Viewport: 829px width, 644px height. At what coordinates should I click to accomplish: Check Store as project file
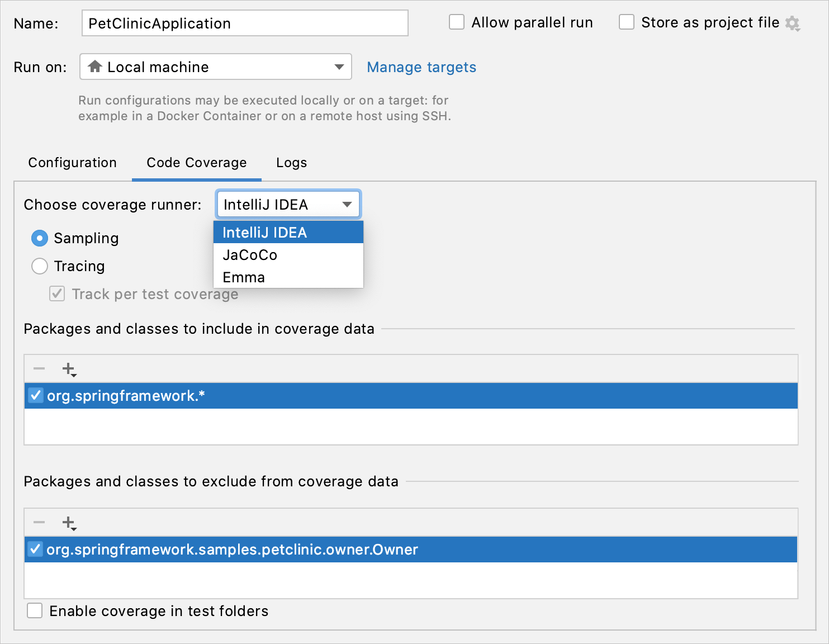pyautogui.click(x=626, y=22)
